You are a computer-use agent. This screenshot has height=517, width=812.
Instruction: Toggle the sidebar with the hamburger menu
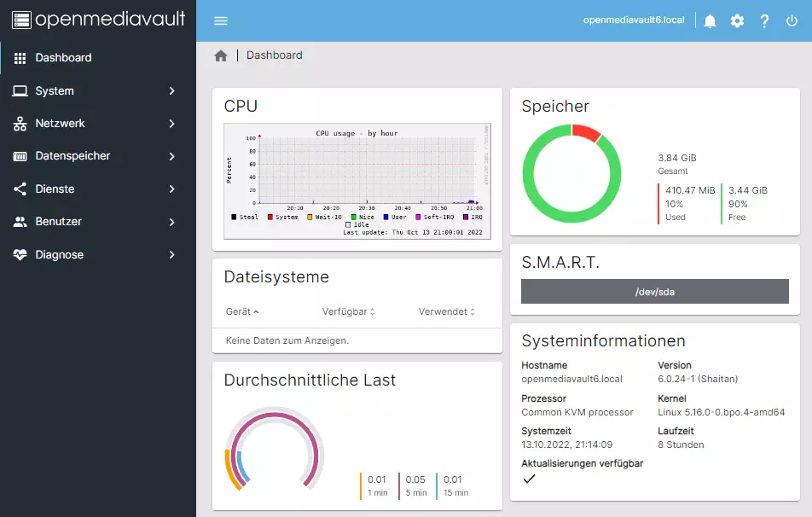221,20
